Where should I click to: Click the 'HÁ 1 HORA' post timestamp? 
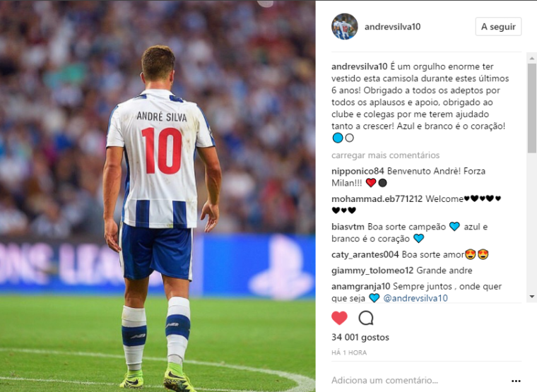point(349,352)
